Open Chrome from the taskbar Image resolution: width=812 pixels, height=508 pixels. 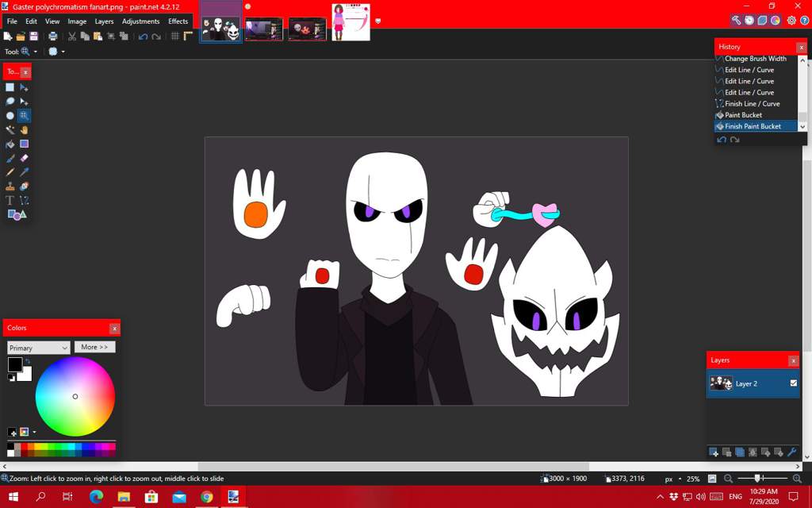(x=207, y=497)
